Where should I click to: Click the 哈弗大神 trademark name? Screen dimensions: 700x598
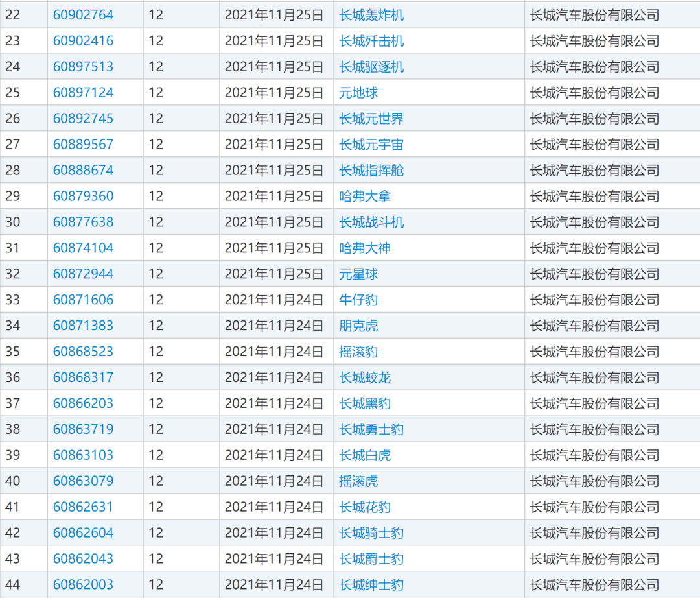(365, 248)
